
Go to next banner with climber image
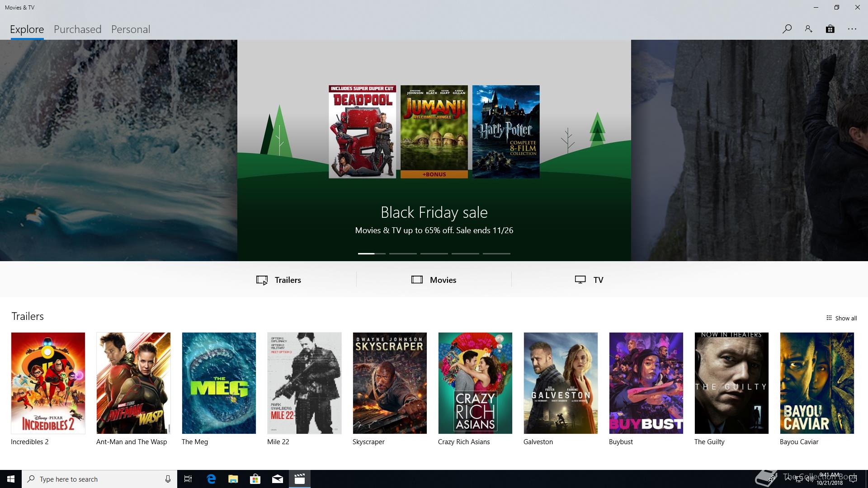(750, 150)
